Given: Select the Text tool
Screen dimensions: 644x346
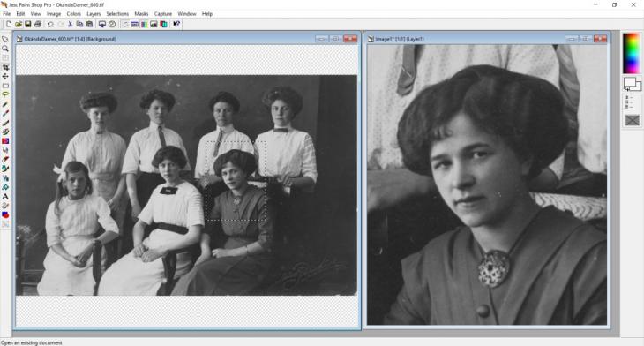Looking at the screenshot, I should coord(5,197).
